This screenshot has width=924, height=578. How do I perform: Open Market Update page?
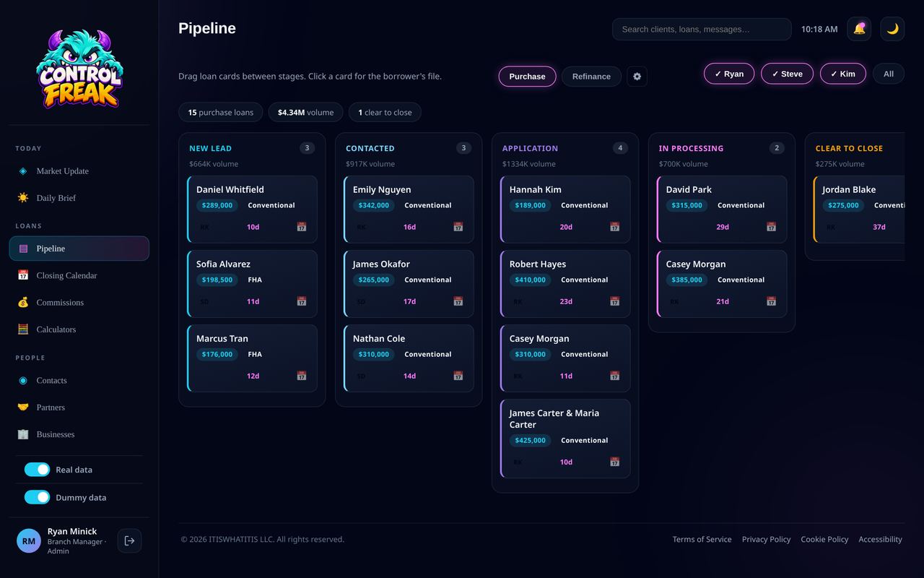(79, 171)
